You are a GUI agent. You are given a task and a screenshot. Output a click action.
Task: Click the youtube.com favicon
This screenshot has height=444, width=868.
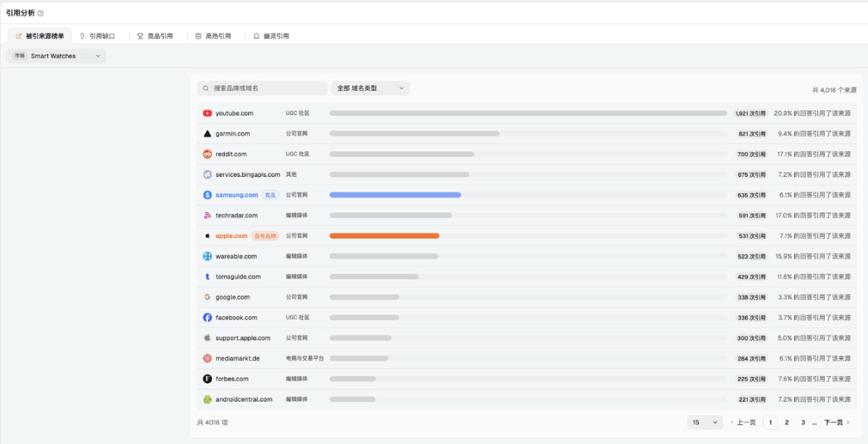pyautogui.click(x=207, y=114)
